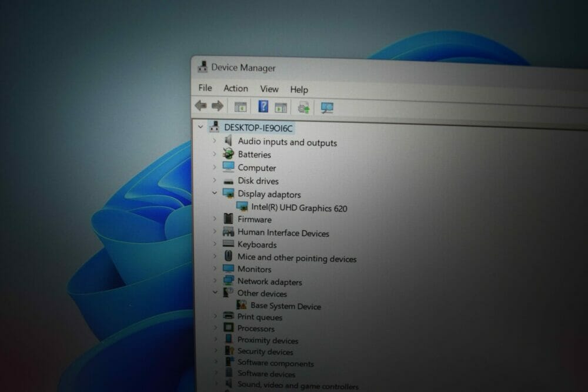Viewport: 588px width, 392px height.
Task: Select the Monitors label
Action: pyautogui.click(x=254, y=269)
